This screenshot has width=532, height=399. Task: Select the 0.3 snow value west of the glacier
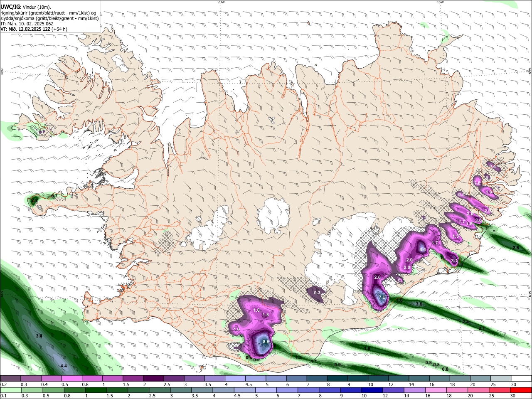coord(317,293)
